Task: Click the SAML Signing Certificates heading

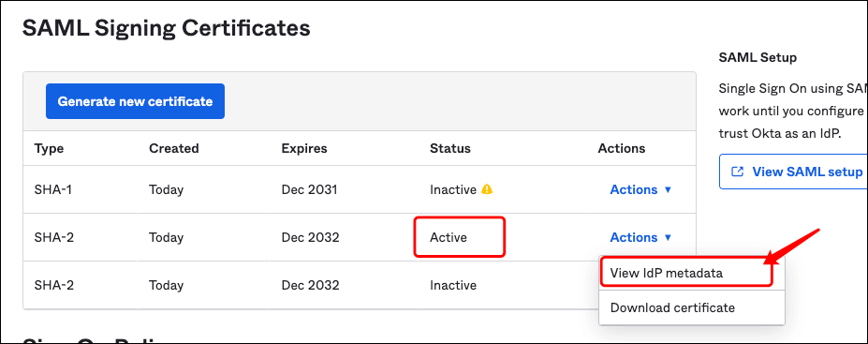Action: (x=166, y=28)
